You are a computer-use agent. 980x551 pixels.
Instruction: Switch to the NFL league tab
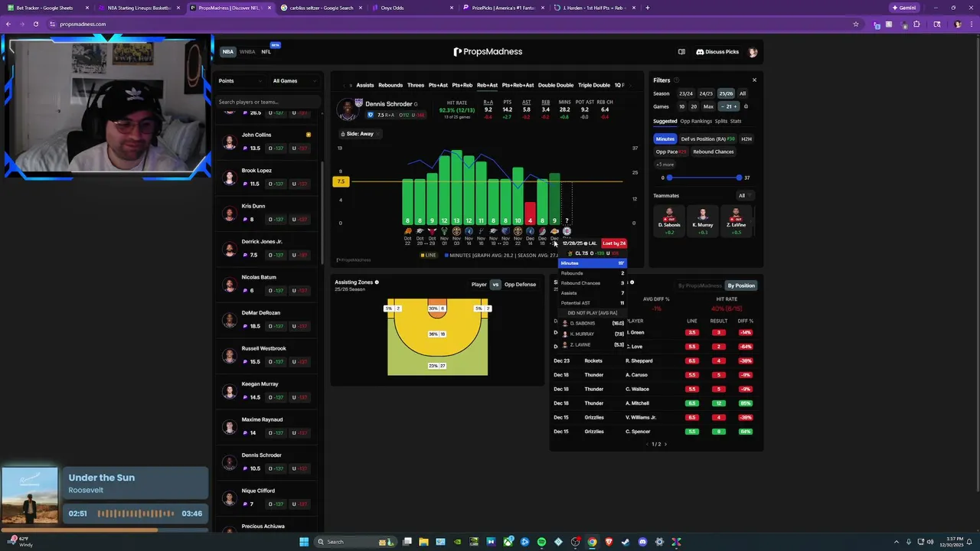click(266, 52)
